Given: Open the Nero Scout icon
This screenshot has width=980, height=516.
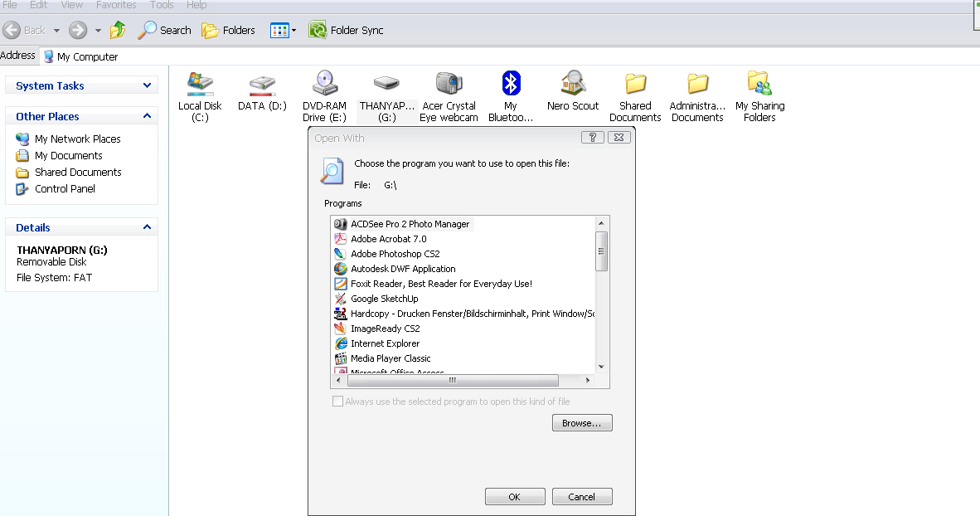Looking at the screenshot, I should 573,83.
